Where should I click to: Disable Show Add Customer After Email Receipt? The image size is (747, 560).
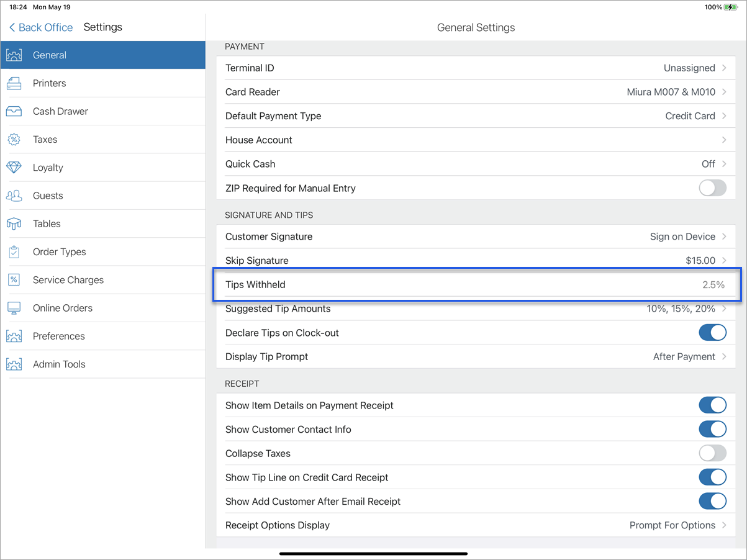712,502
